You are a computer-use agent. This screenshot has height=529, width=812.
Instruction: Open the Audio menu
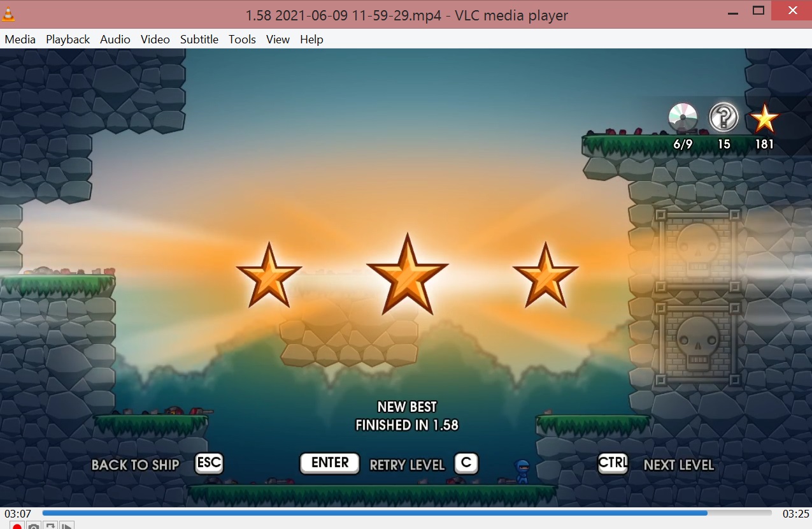pyautogui.click(x=115, y=40)
